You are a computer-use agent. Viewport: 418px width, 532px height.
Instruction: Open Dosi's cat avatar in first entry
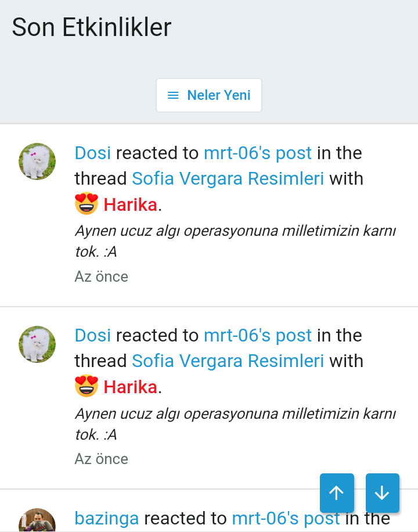(37, 161)
